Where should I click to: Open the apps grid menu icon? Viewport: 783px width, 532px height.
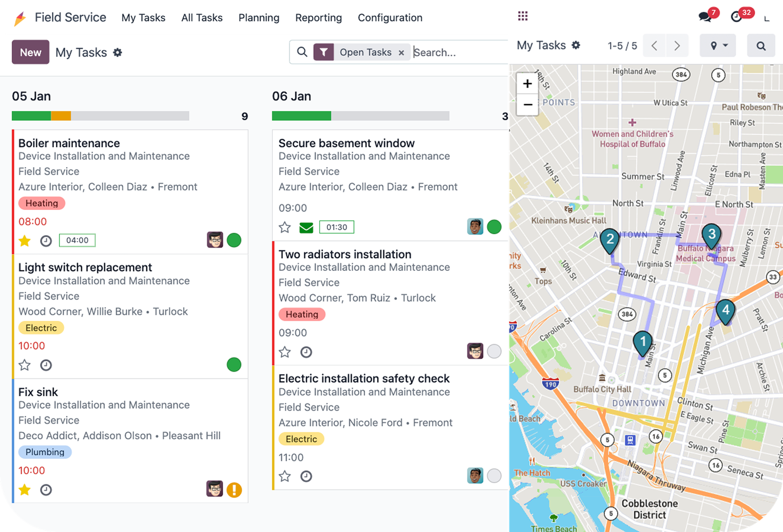[523, 16]
